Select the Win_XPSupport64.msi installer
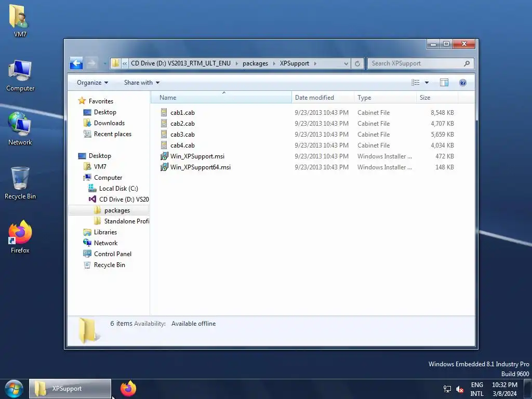 (201, 167)
